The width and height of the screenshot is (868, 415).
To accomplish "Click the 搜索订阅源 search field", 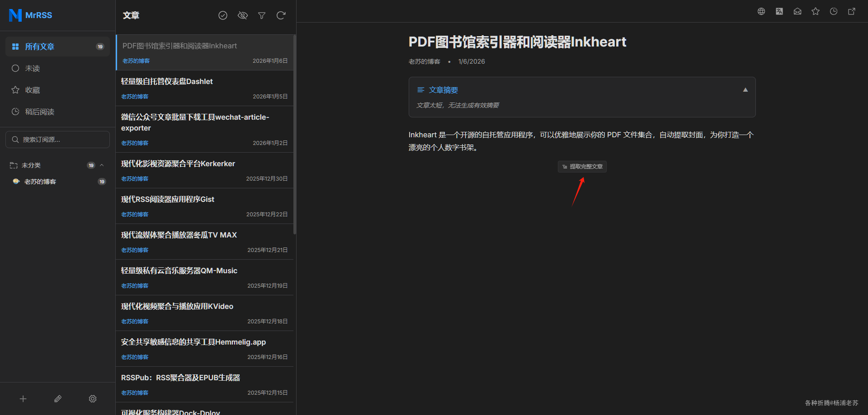I will point(57,140).
